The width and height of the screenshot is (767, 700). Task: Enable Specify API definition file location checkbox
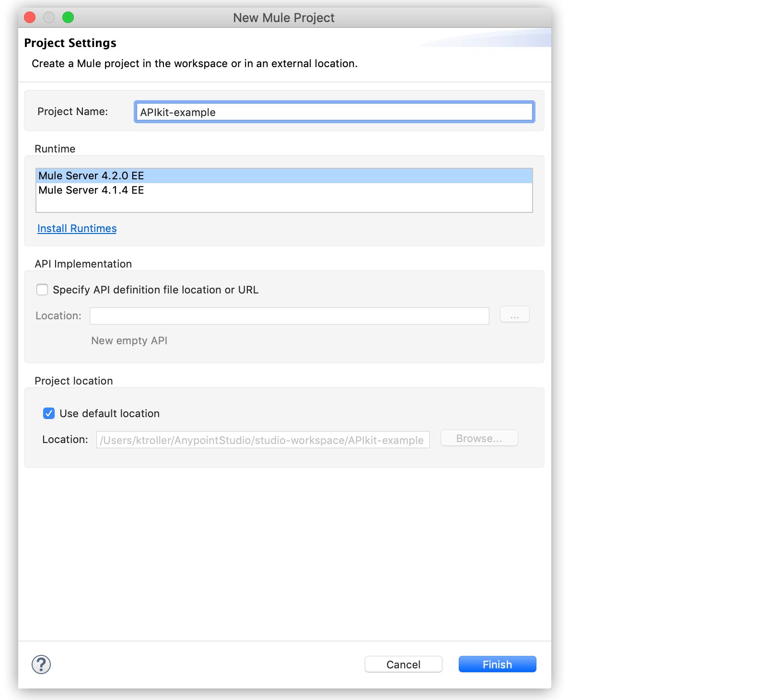42,290
